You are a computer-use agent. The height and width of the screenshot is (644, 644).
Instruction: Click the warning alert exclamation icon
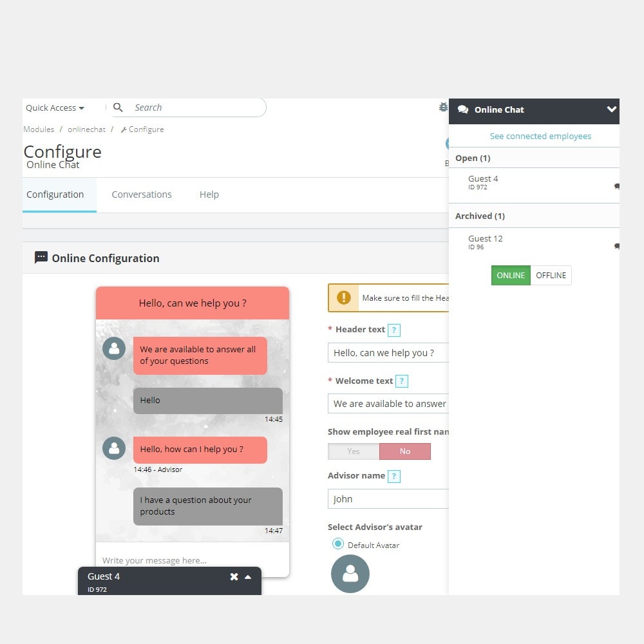344,298
